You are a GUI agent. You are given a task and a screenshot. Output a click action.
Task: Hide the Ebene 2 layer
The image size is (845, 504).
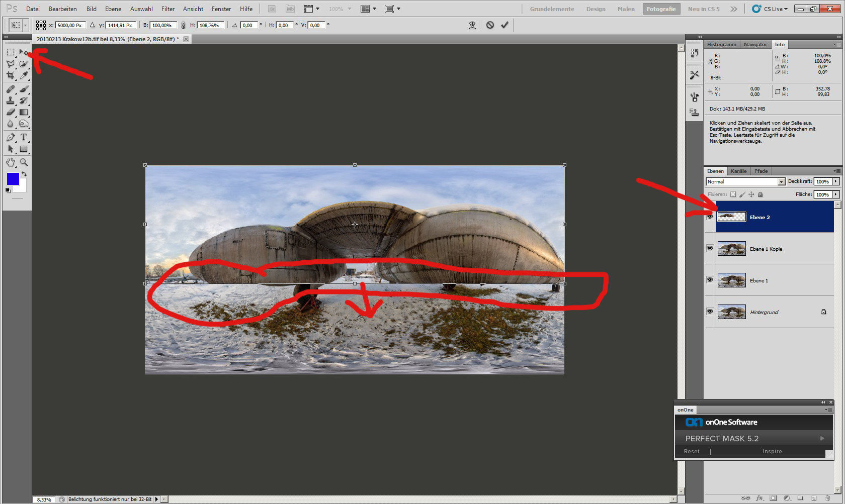(710, 217)
